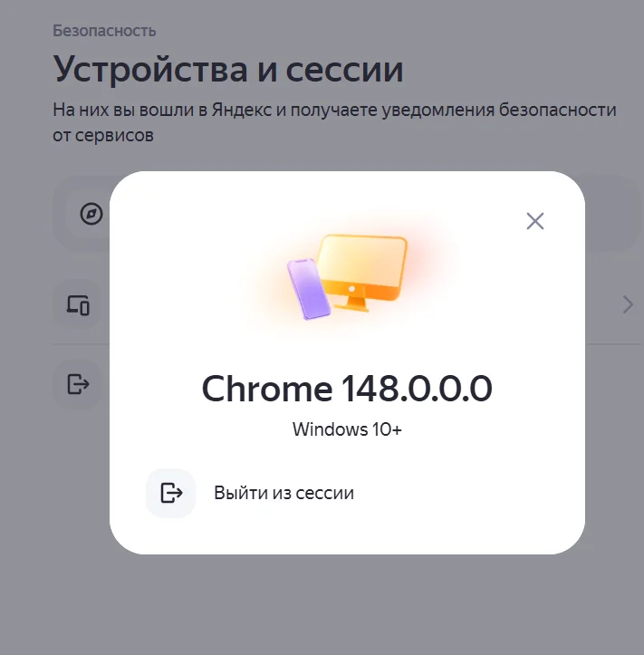Expand the devices row using the right chevron

[628, 304]
